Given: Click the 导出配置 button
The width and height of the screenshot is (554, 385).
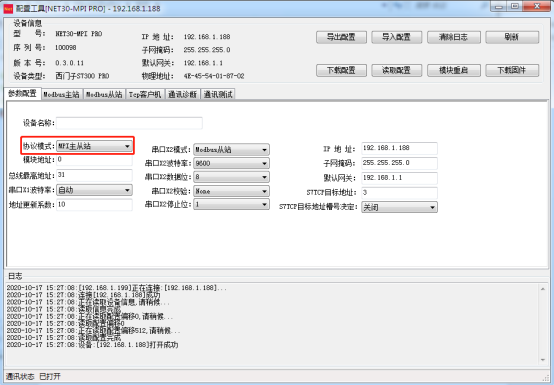Looking at the screenshot, I should coord(341,37).
